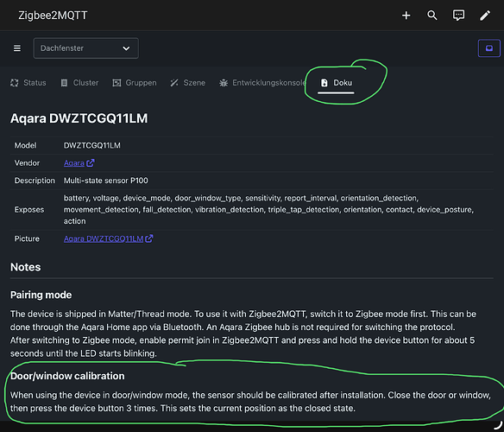Click the purple-outlined device icon button
The width and height of the screenshot is (504, 432).
pyautogui.click(x=488, y=48)
